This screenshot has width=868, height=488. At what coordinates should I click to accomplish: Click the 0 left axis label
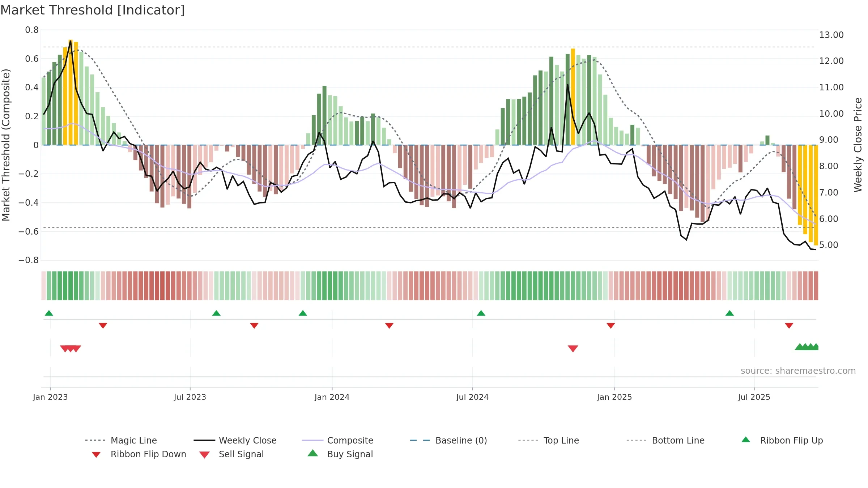[x=36, y=145]
